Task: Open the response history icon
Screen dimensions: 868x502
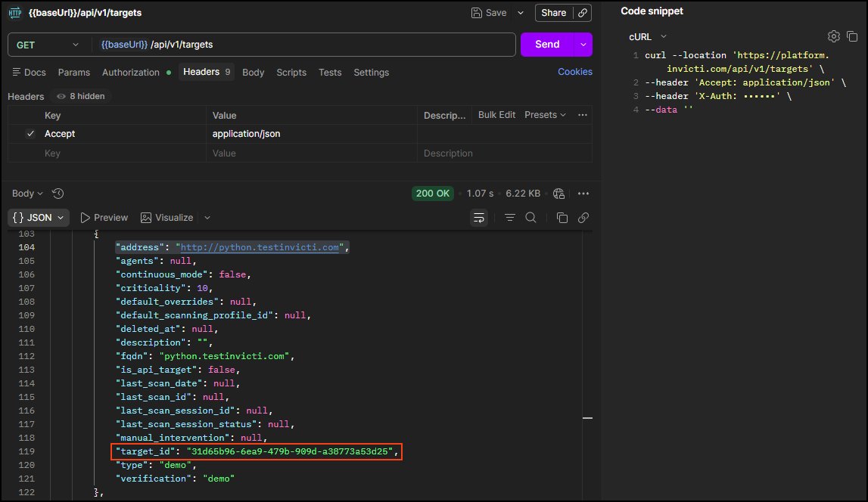Action: [x=58, y=194]
